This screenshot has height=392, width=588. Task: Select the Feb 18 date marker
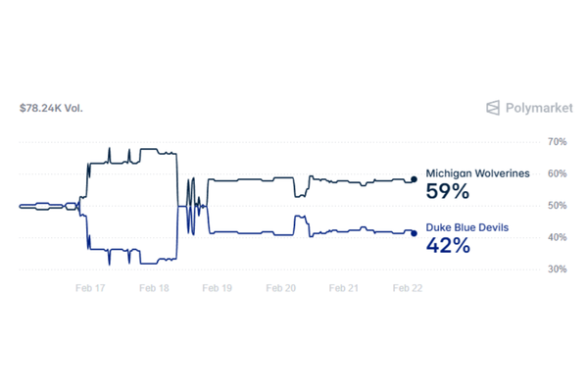pos(154,288)
